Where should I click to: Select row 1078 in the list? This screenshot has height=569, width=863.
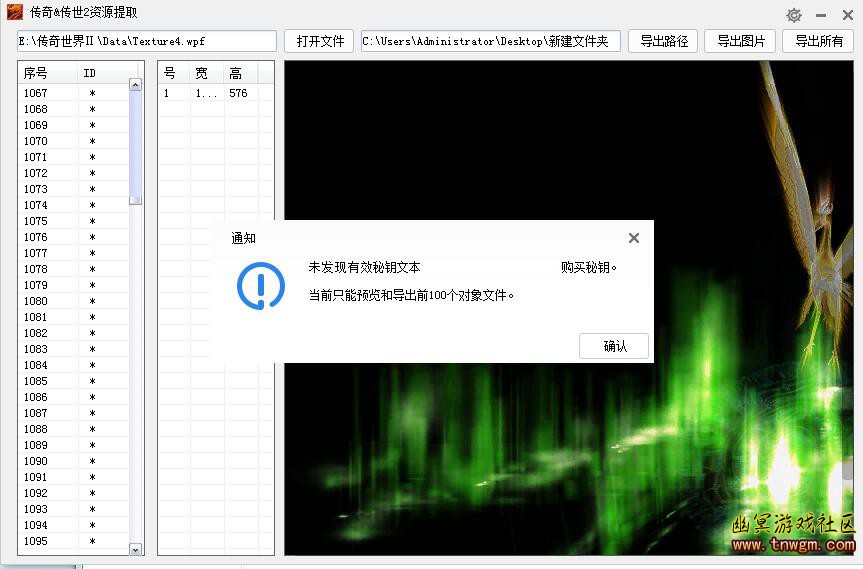point(73,269)
